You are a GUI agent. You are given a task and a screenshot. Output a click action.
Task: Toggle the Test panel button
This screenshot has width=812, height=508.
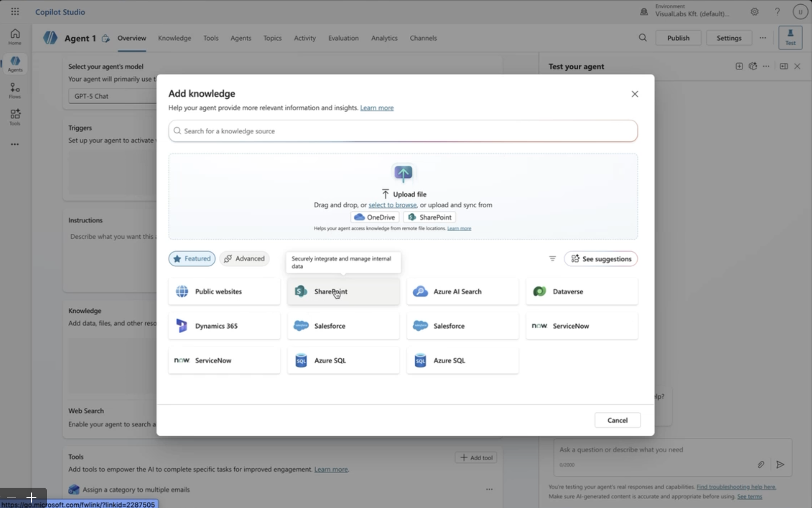790,38
